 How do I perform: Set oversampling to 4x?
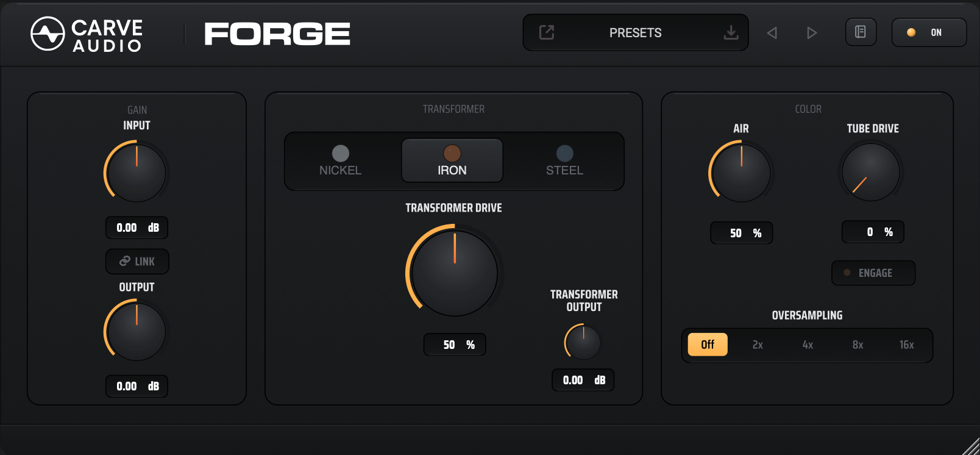pos(808,345)
